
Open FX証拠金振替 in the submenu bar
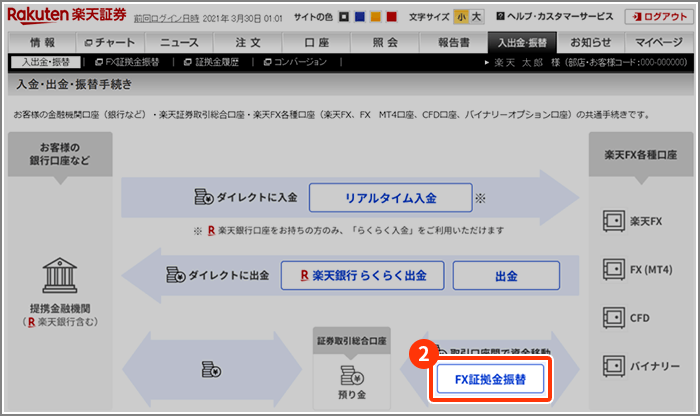(x=127, y=62)
